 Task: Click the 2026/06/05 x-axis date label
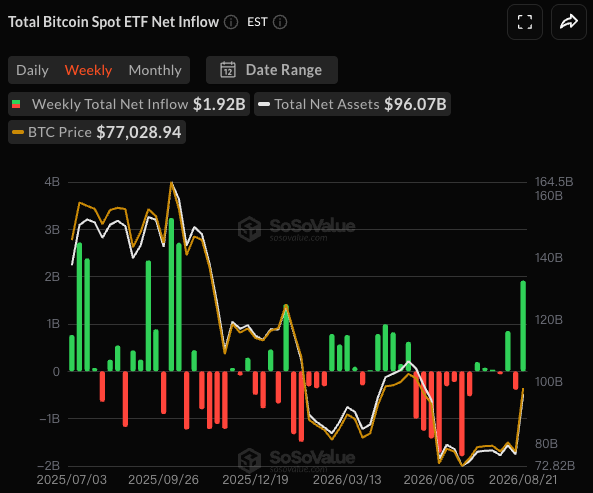(x=439, y=480)
